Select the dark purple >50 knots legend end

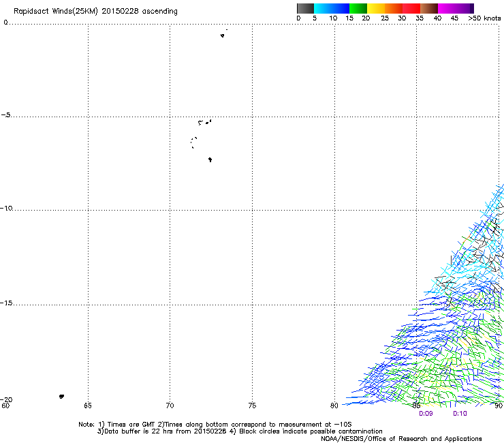(472, 8)
